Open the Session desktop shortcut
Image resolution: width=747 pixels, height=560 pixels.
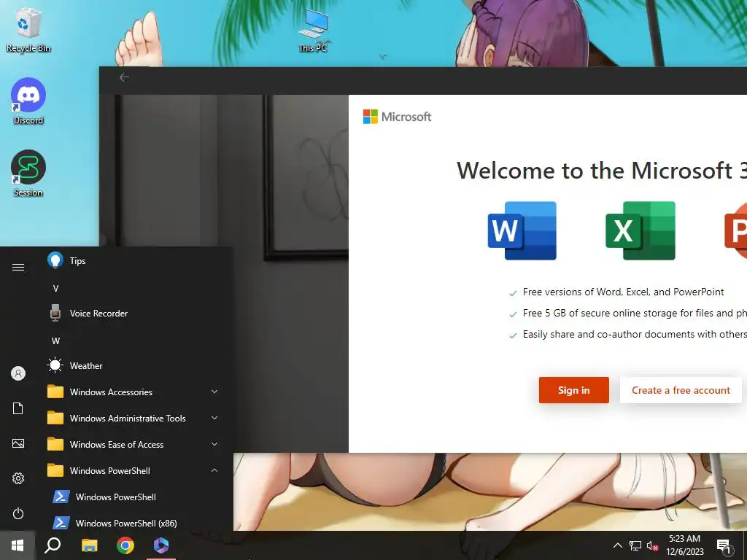[28, 174]
